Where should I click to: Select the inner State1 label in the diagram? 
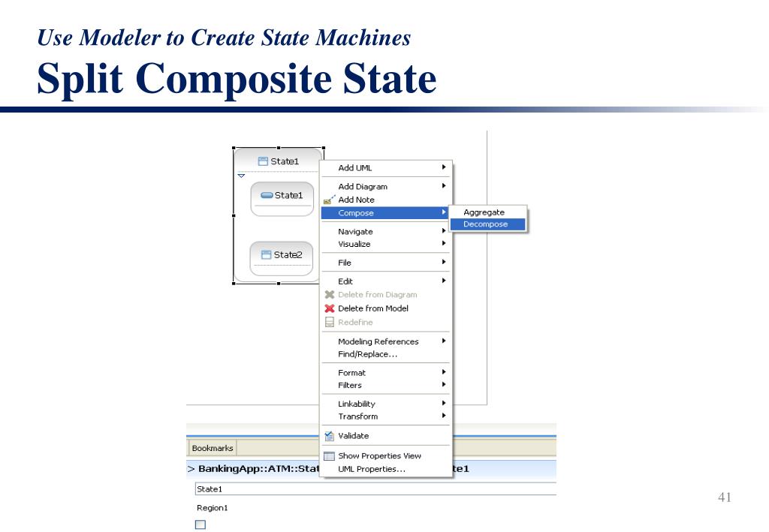(x=289, y=195)
